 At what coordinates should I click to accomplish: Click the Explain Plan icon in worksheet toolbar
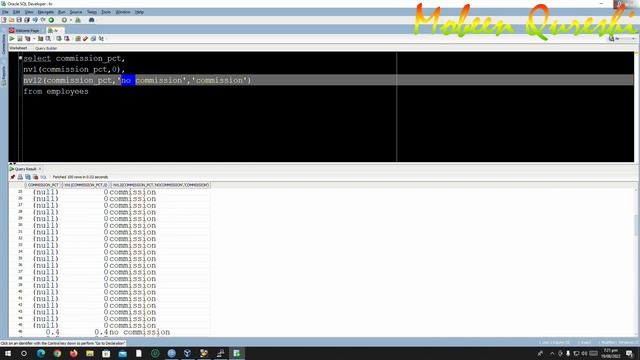point(28,39)
